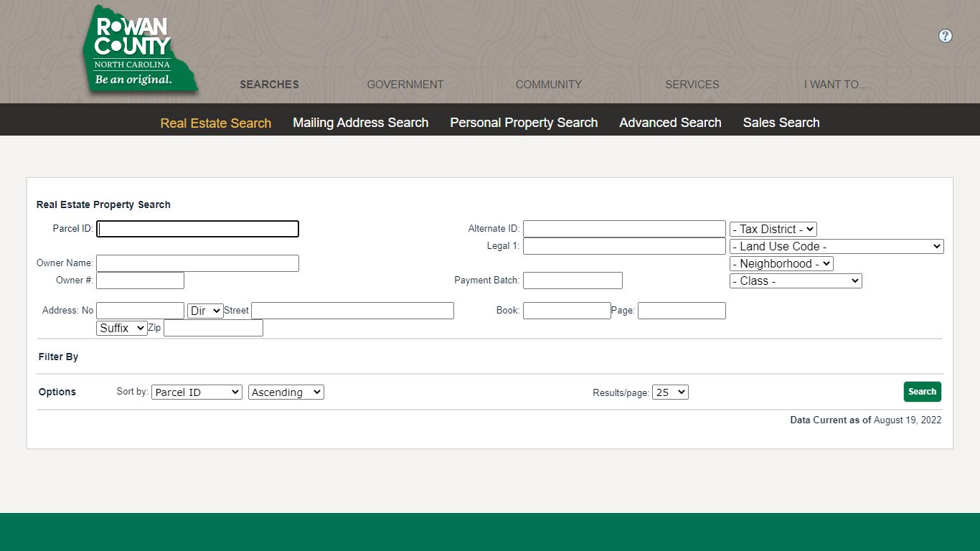Click the Rowan County logo

point(140,50)
